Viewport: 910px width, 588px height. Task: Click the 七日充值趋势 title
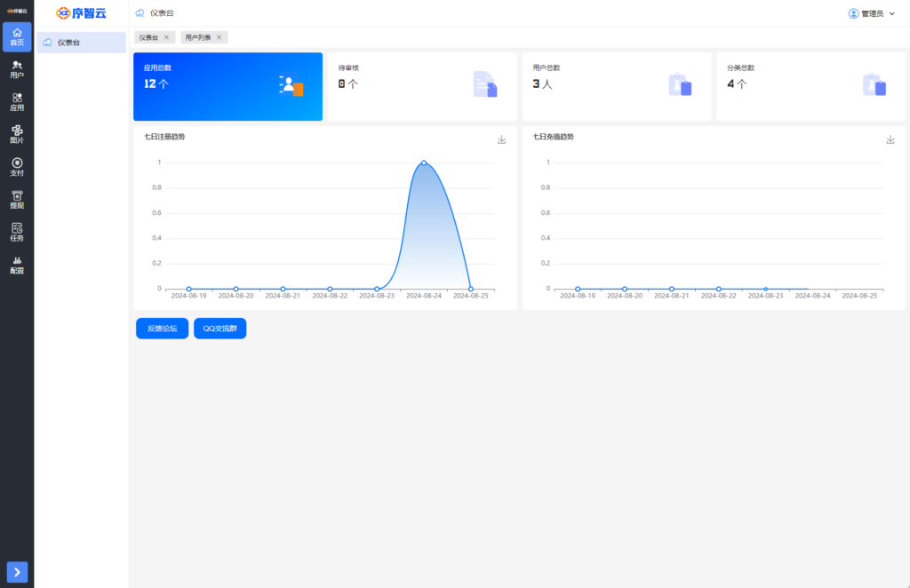(553, 137)
